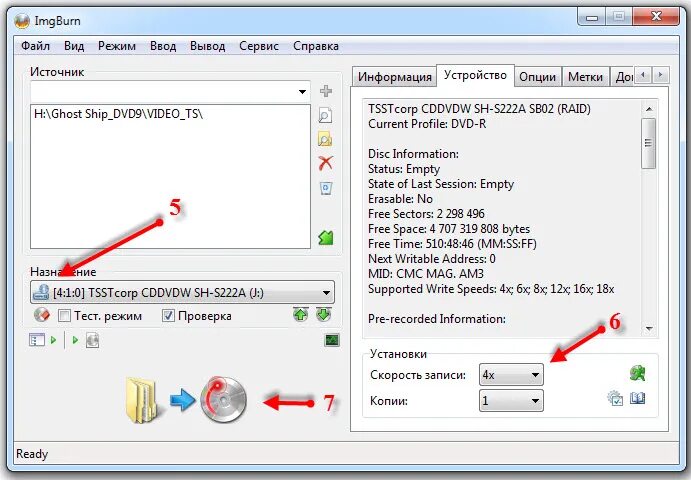Click device info scrollbar up arrow
The height and width of the screenshot is (480, 691).
click(649, 109)
